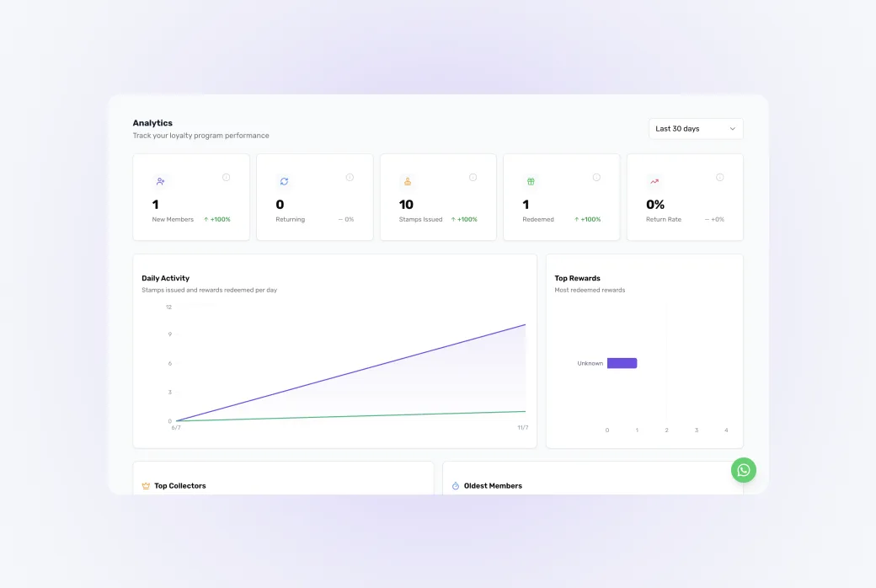Image resolution: width=876 pixels, height=588 pixels.
Task: Click the Redeemed gift icon
Action: [531, 181]
